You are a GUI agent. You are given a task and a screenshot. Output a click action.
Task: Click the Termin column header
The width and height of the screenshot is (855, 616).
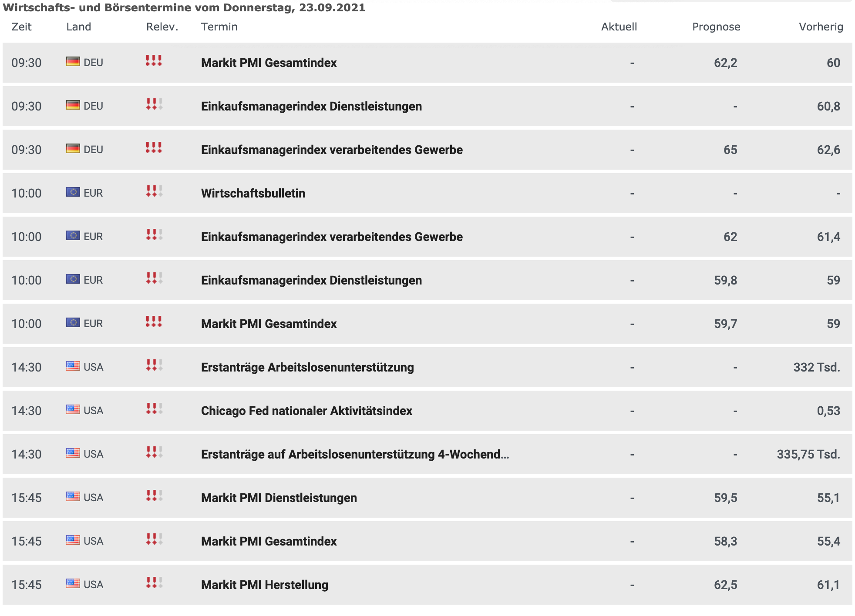coord(219,27)
